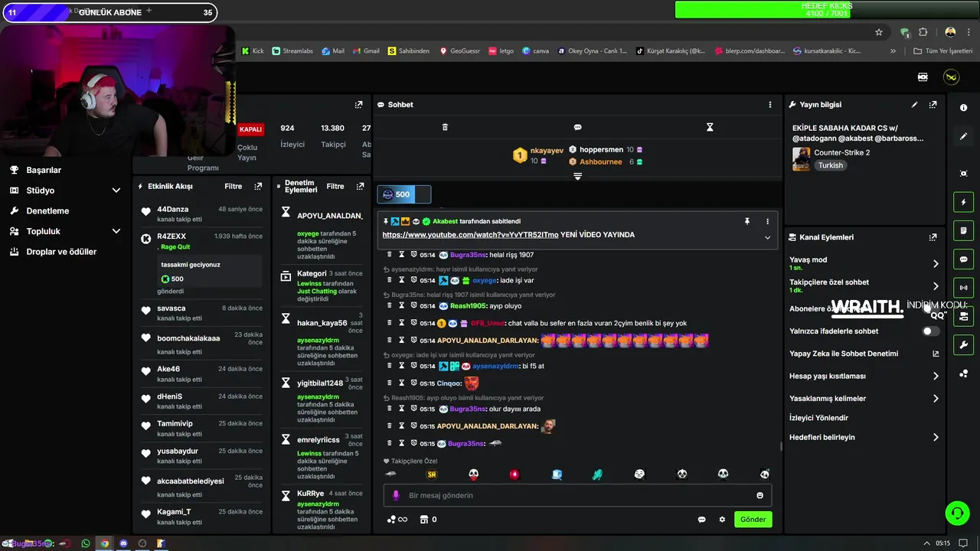Open the green support headset button
The height and width of the screenshot is (551, 980).
[957, 513]
